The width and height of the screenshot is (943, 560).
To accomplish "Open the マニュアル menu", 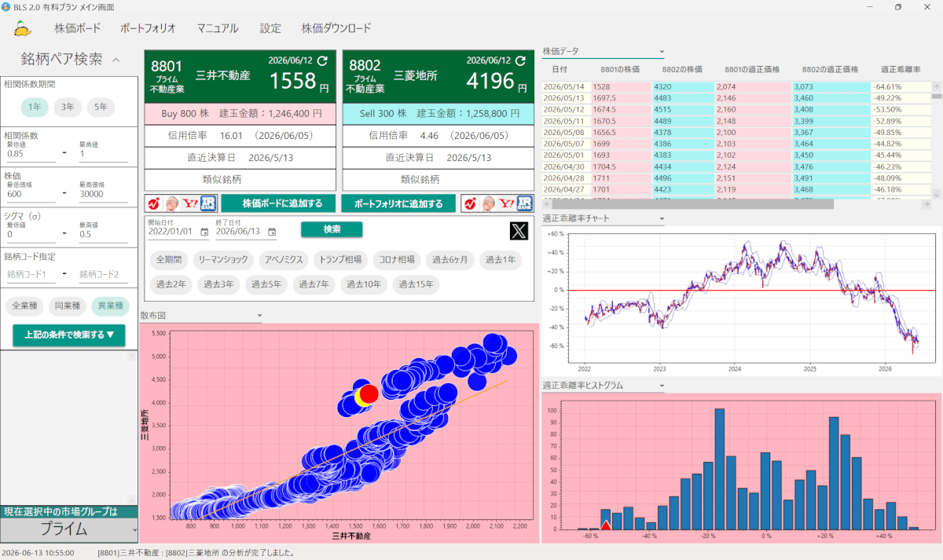I will (x=218, y=28).
